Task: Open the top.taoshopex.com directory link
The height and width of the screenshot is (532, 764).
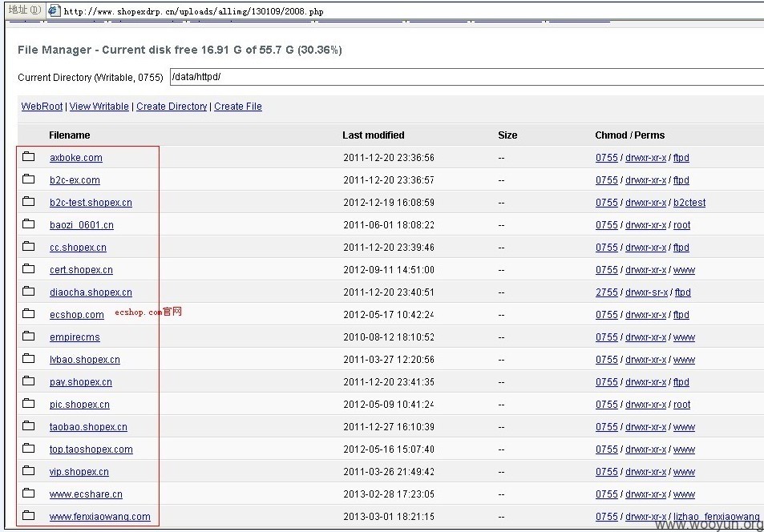Action: point(91,449)
